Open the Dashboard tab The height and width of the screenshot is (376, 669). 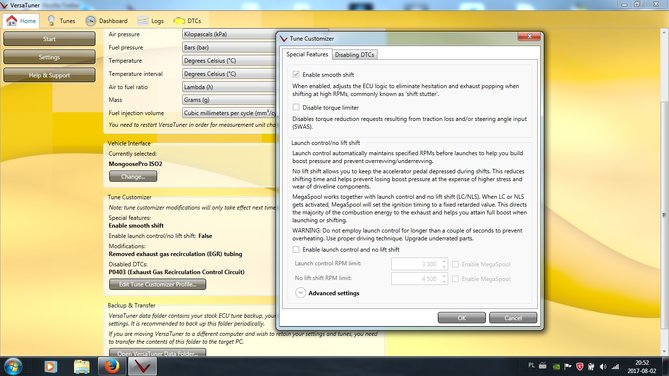pos(107,20)
